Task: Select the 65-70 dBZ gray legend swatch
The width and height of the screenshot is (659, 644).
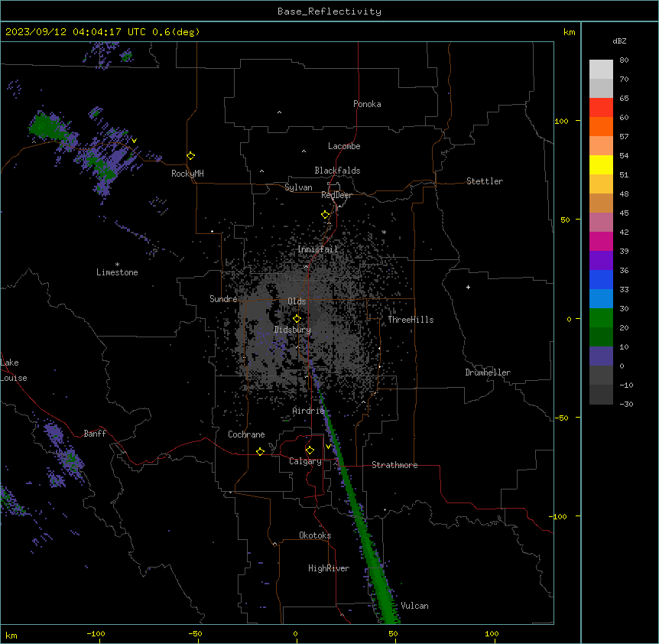Action: click(x=601, y=88)
